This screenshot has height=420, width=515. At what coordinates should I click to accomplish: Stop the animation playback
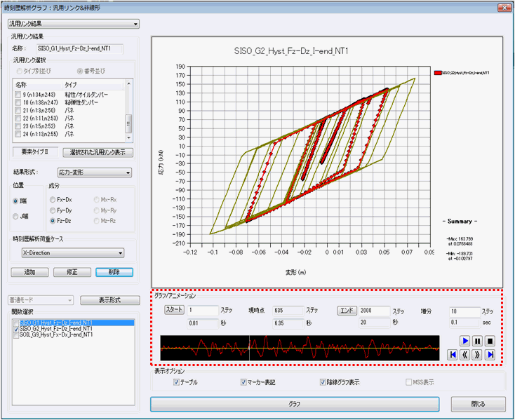(x=490, y=341)
